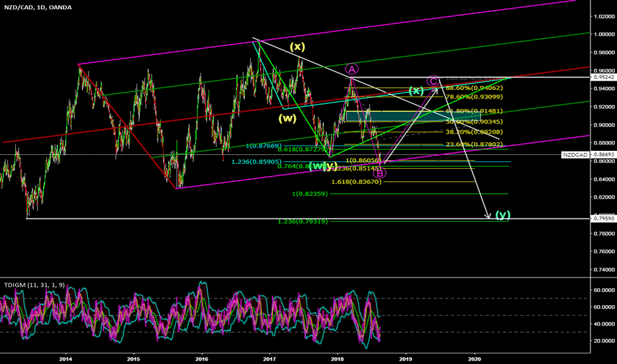Select the circled B wave marker

[x=379, y=173]
